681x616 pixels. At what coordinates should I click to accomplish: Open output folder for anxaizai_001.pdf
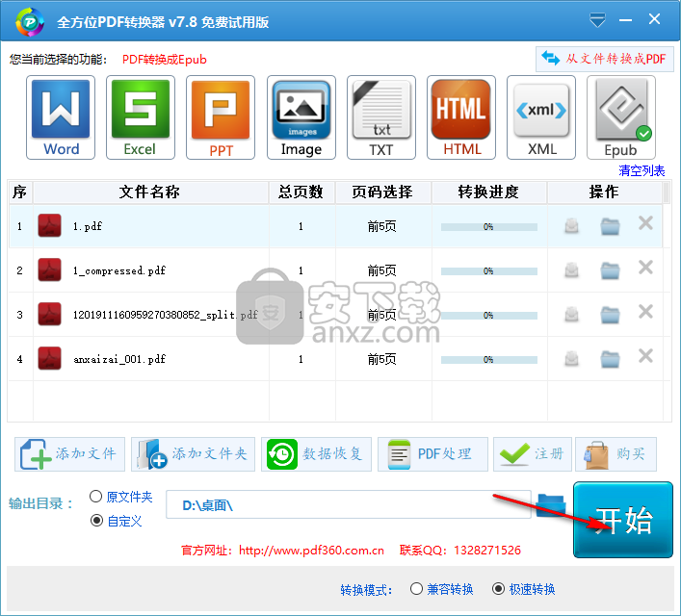pyautogui.click(x=611, y=359)
